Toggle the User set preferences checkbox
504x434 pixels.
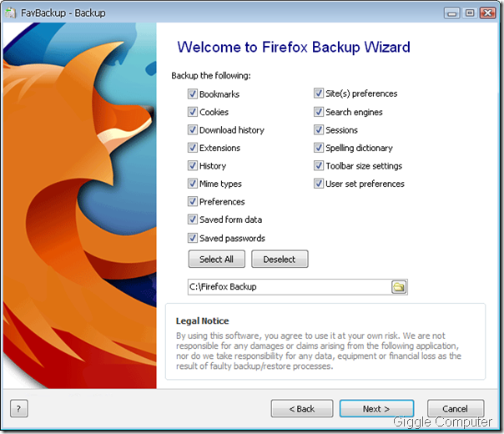318,184
